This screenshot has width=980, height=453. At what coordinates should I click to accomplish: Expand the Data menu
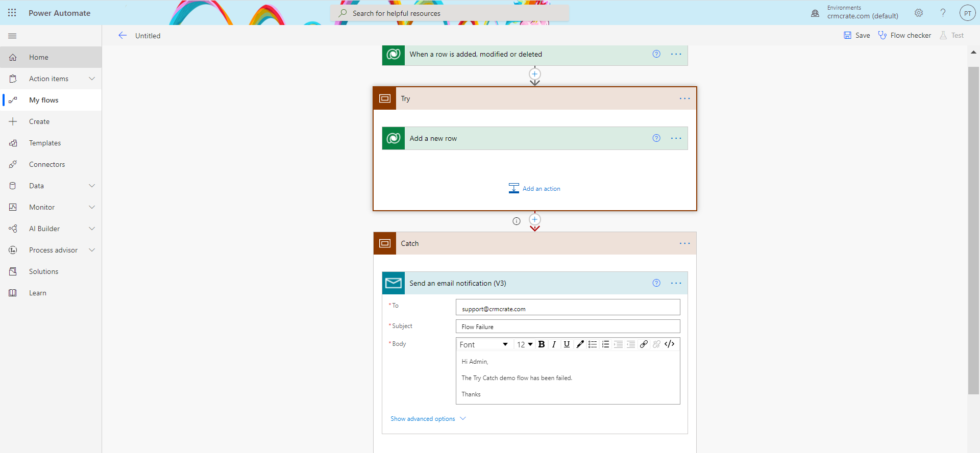pyautogui.click(x=92, y=186)
